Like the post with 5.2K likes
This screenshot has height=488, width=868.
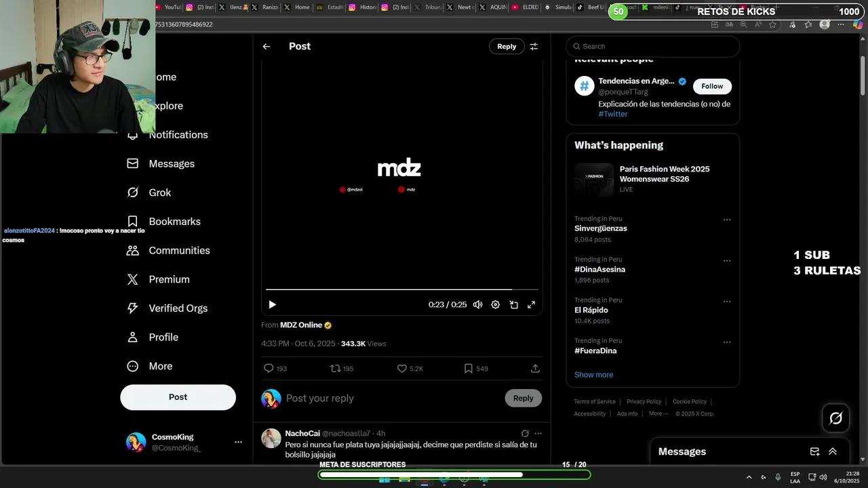tap(410, 369)
